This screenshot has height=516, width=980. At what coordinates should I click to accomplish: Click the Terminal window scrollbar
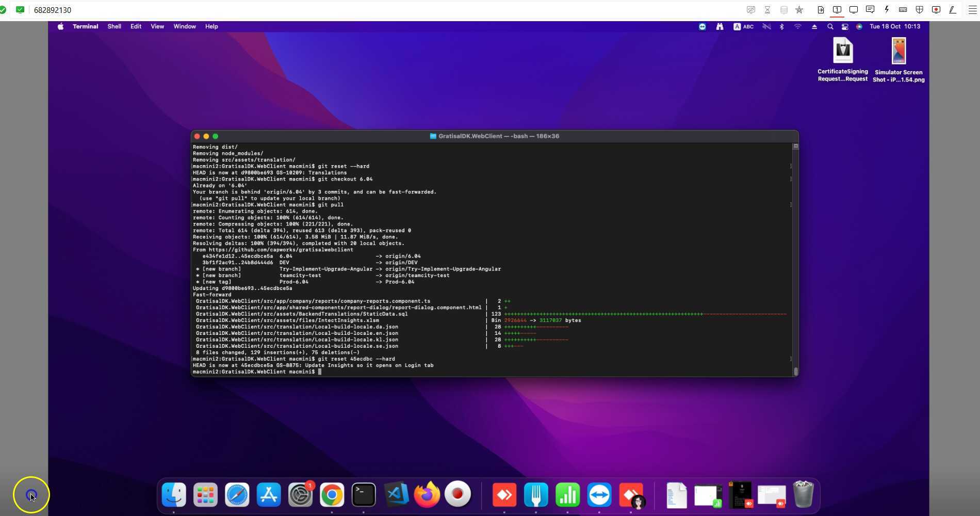point(795,370)
